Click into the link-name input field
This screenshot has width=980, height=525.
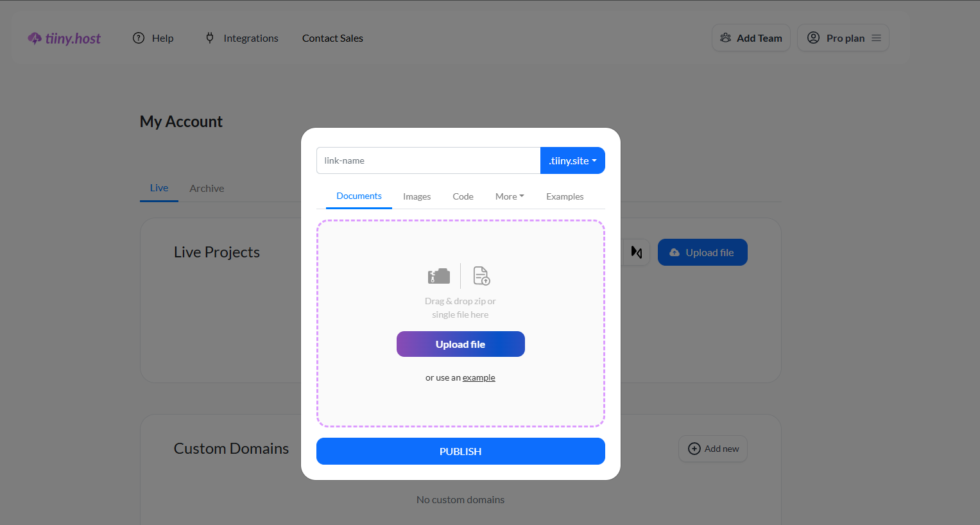[x=428, y=160]
